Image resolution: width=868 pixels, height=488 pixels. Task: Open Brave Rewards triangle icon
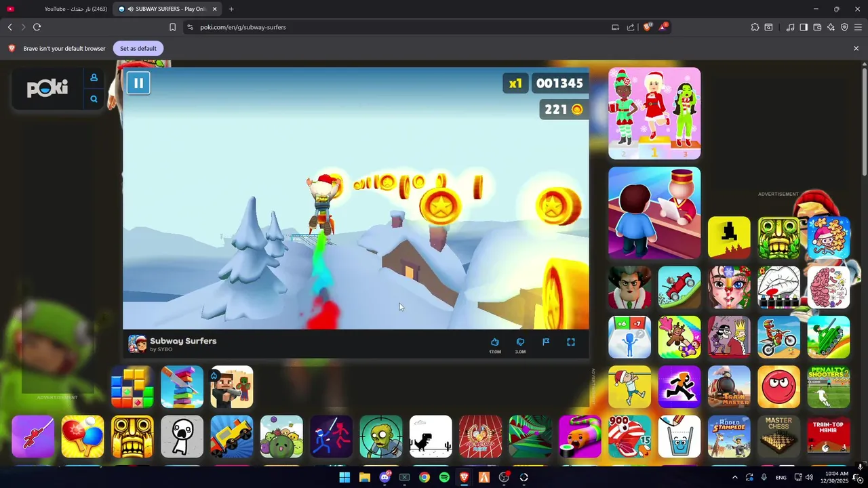[663, 27]
